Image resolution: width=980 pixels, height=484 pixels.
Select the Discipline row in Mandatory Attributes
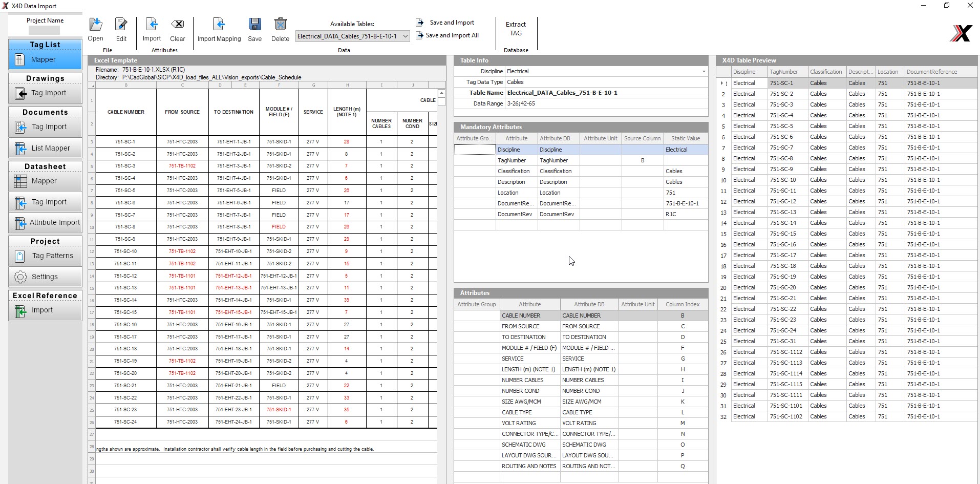point(581,150)
